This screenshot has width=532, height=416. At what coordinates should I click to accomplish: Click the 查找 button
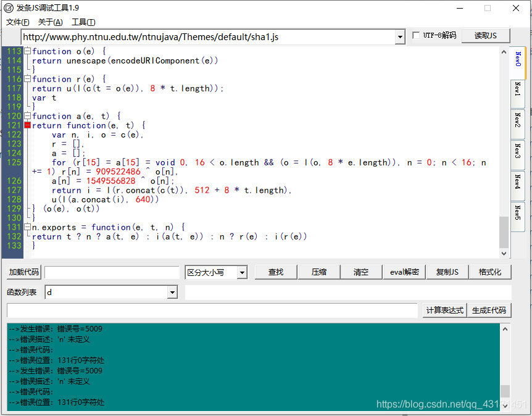[276, 272]
